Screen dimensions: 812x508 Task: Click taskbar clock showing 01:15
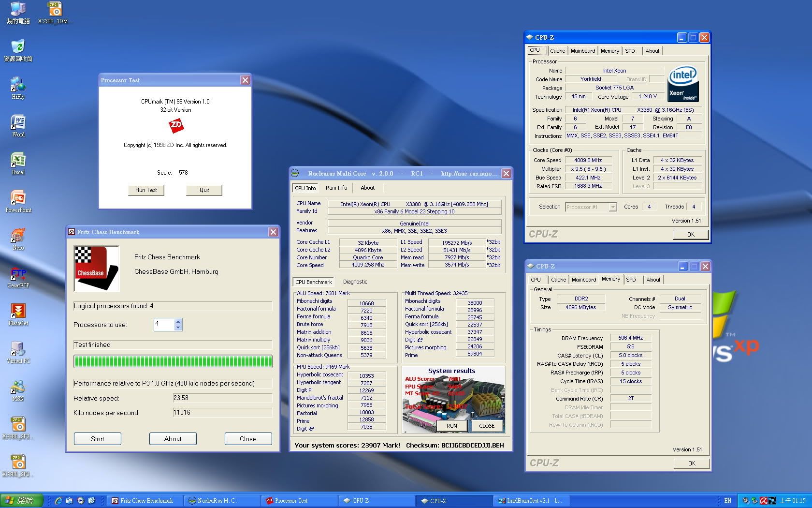click(792, 501)
